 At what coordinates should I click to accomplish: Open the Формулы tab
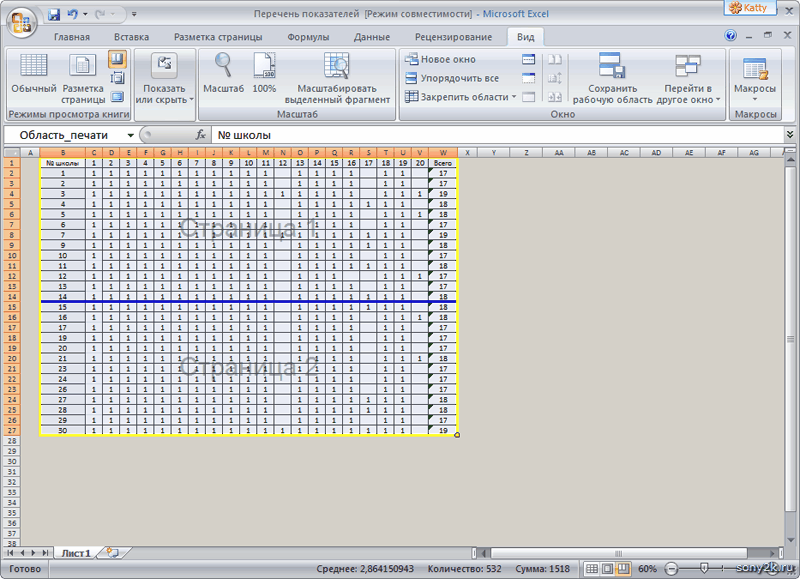pos(308,37)
